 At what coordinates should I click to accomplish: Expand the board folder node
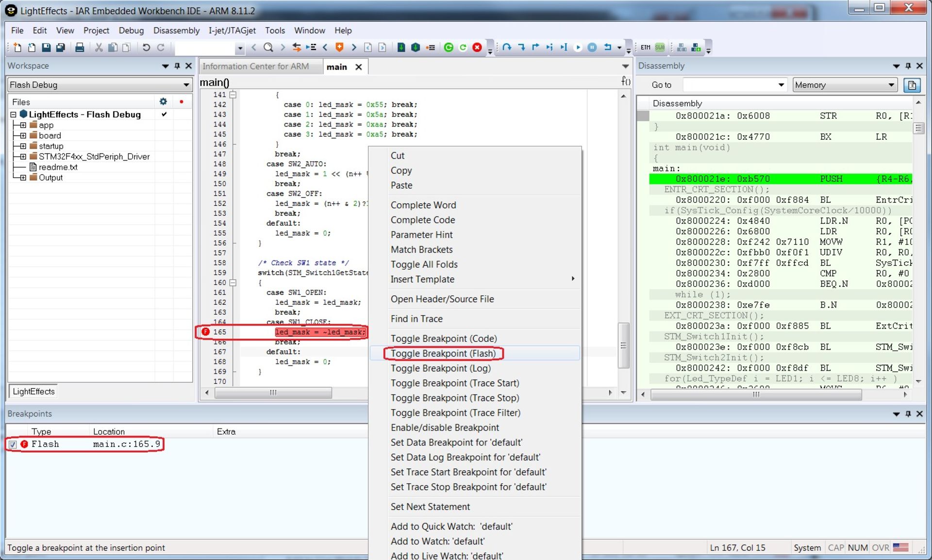point(23,135)
